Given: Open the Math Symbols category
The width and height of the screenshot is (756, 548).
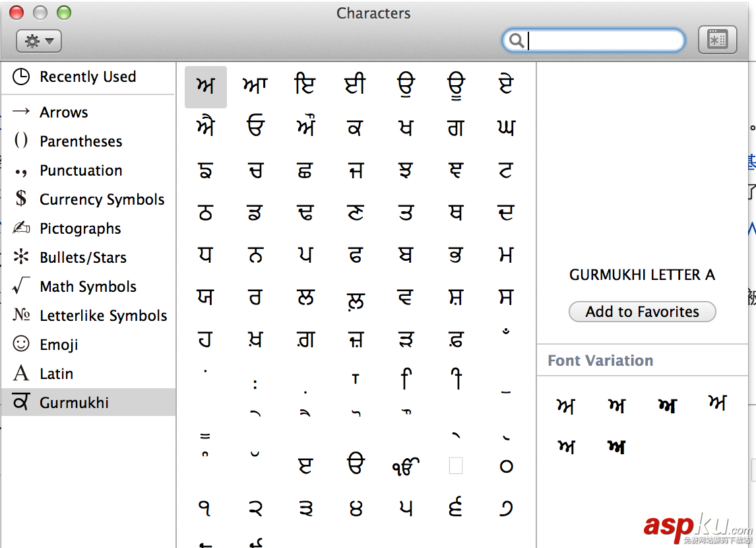Looking at the screenshot, I should (88, 287).
